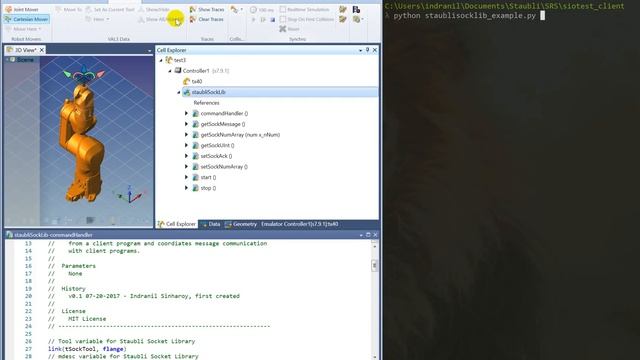Click the top folder icon beside Synchro
This screenshot has width=640, height=360.
coord(343,9)
